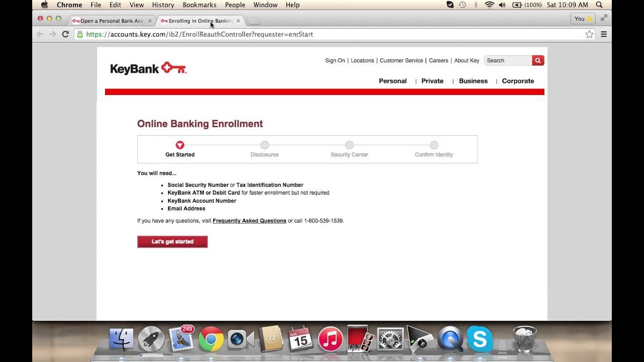Click the About Key link
This screenshot has width=644, height=362.
pos(467,60)
